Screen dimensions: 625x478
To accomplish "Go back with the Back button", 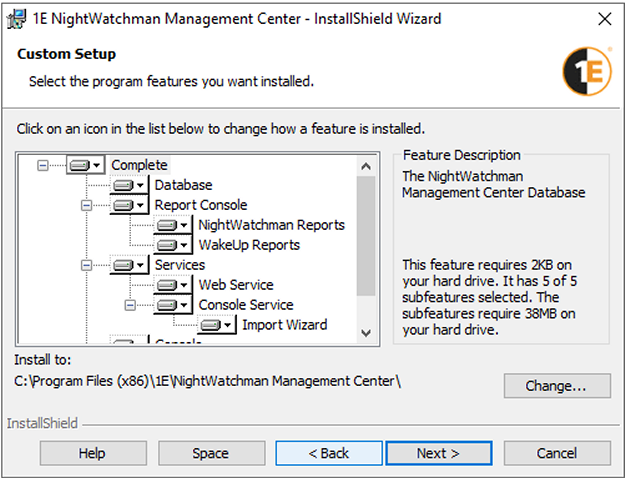I will (x=328, y=453).
